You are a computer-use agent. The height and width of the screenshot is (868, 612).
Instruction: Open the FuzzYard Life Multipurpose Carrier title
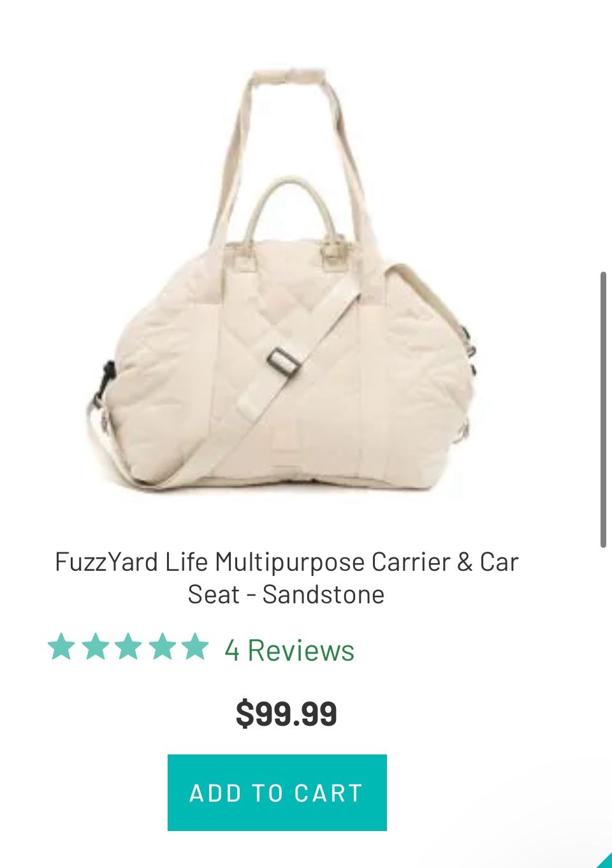[286, 578]
